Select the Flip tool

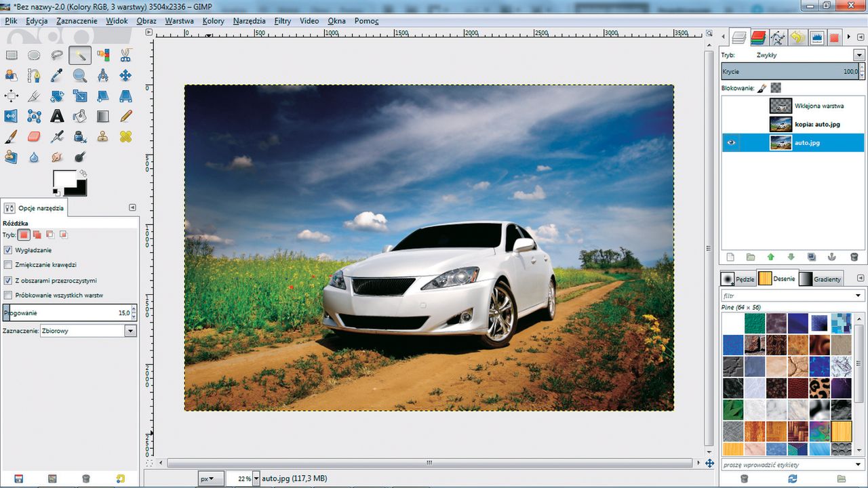12,117
